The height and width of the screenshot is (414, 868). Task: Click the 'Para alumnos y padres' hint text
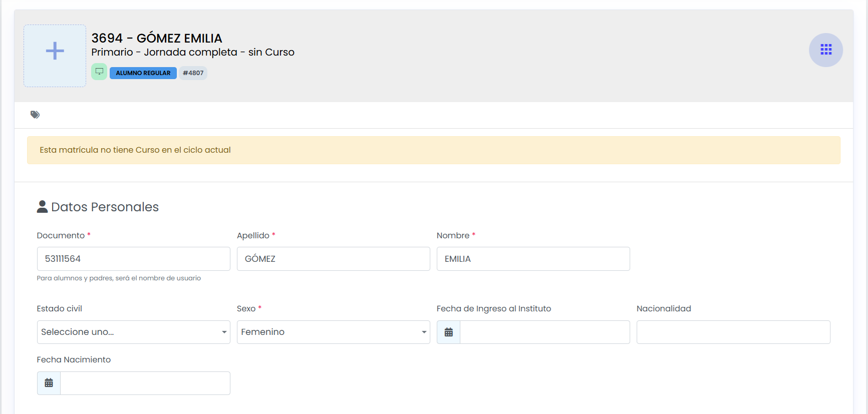[119, 278]
